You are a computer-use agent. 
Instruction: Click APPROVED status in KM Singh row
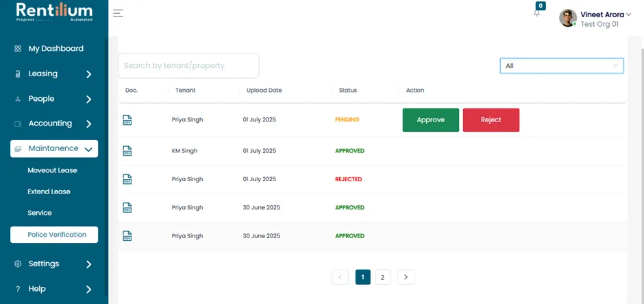(x=349, y=151)
